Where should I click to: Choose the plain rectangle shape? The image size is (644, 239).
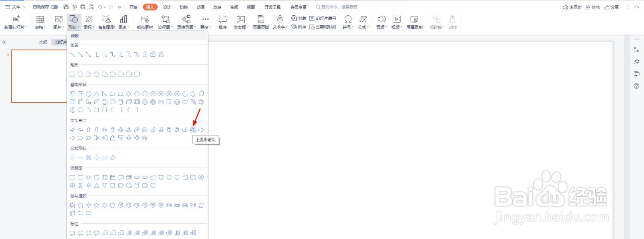(72, 74)
